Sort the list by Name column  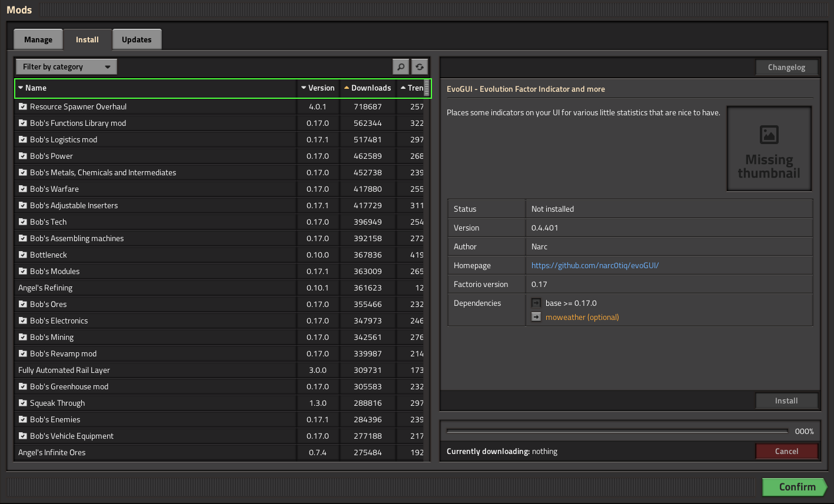coord(155,88)
